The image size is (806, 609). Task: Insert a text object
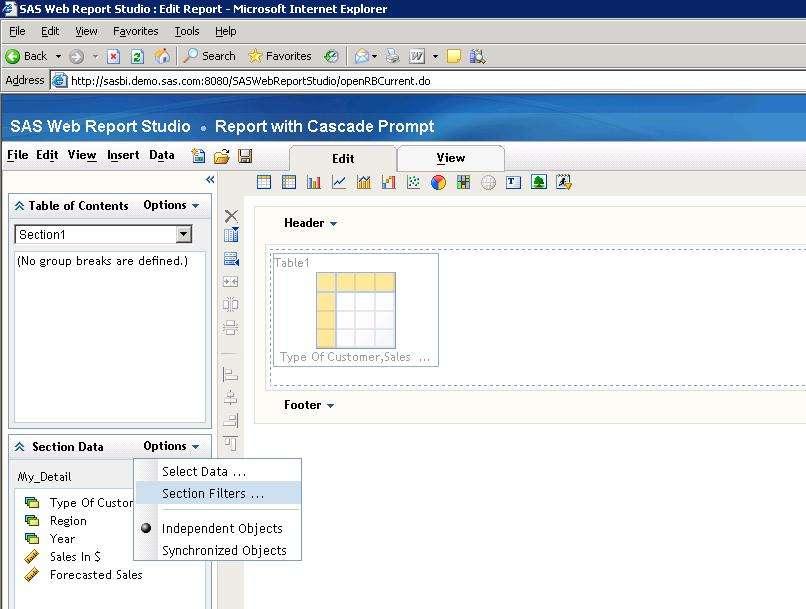pyautogui.click(x=513, y=182)
